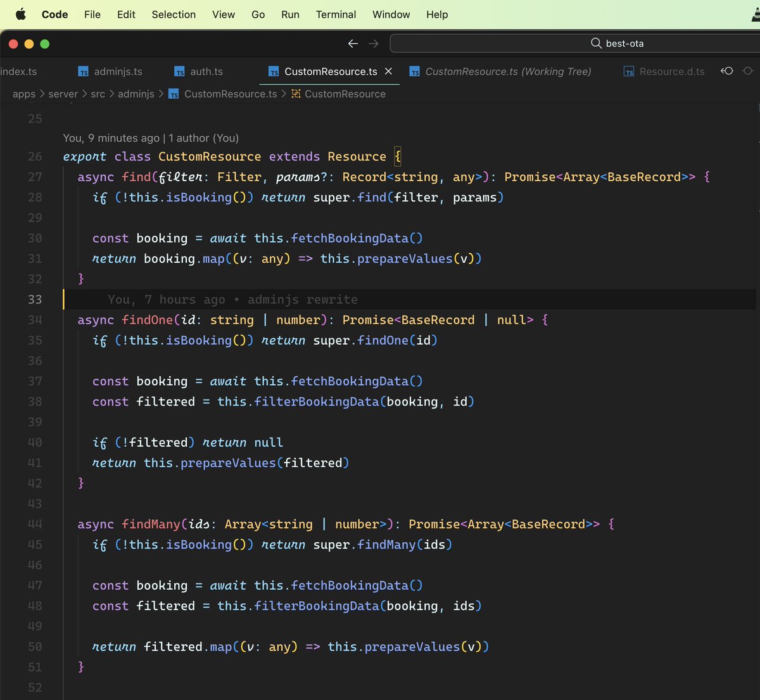Image resolution: width=760 pixels, height=700 pixels.
Task: Open the Selection menu
Action: [174, 15]
